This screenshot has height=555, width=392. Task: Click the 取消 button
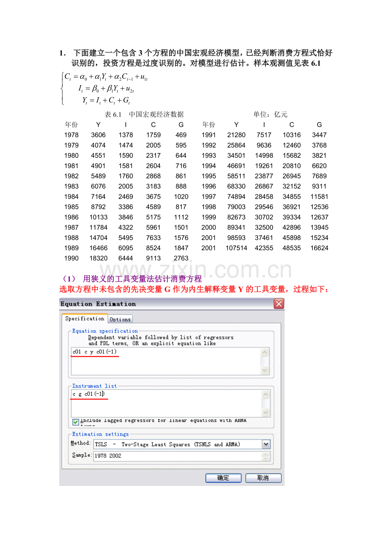263,478
